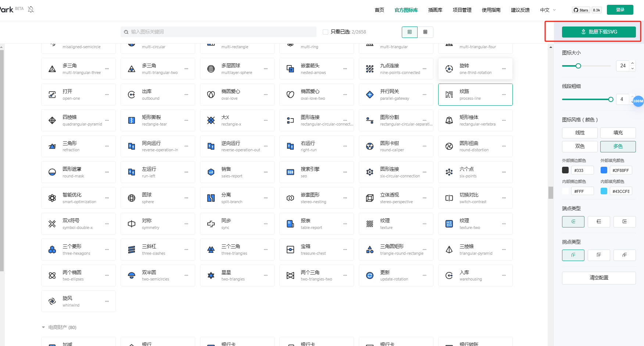This screenshot has width=644, height=346.
Task: Open more options for outbound card
Action: click(186, 95)
